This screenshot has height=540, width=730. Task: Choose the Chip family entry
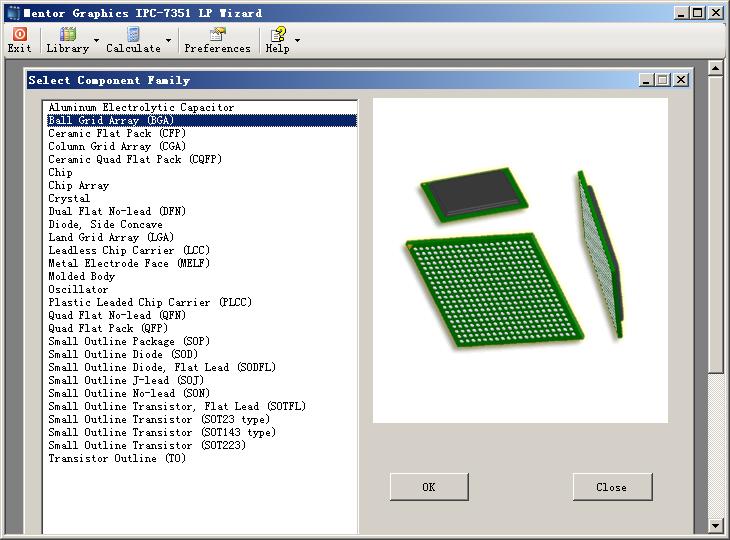[x=202, y=173]
